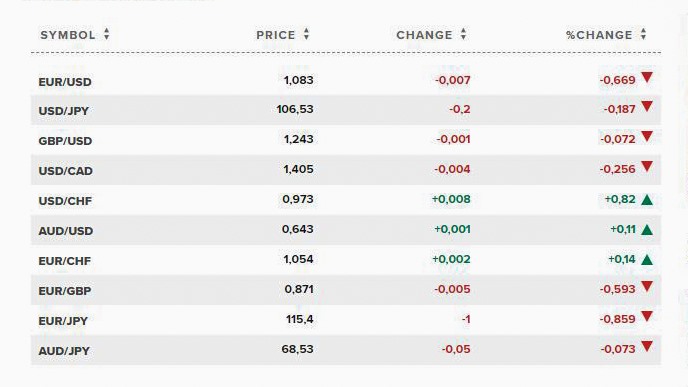Click green up arrow for EUR/CHF

pos(647,260)
